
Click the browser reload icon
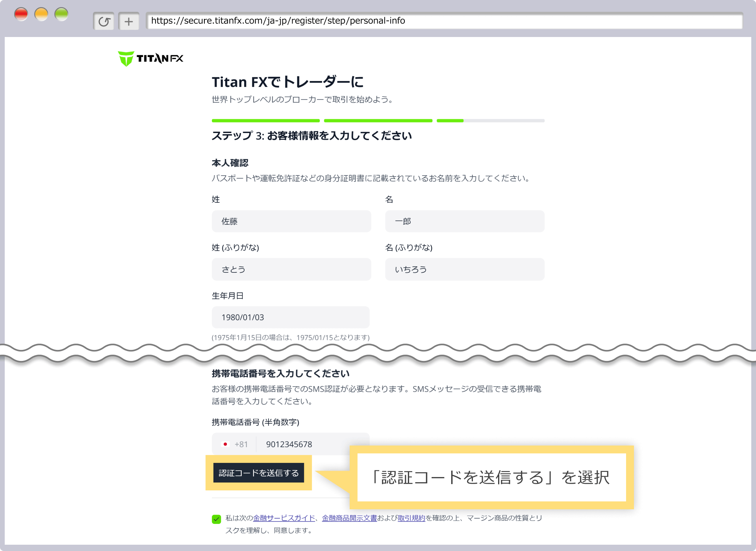pos(104,21)
